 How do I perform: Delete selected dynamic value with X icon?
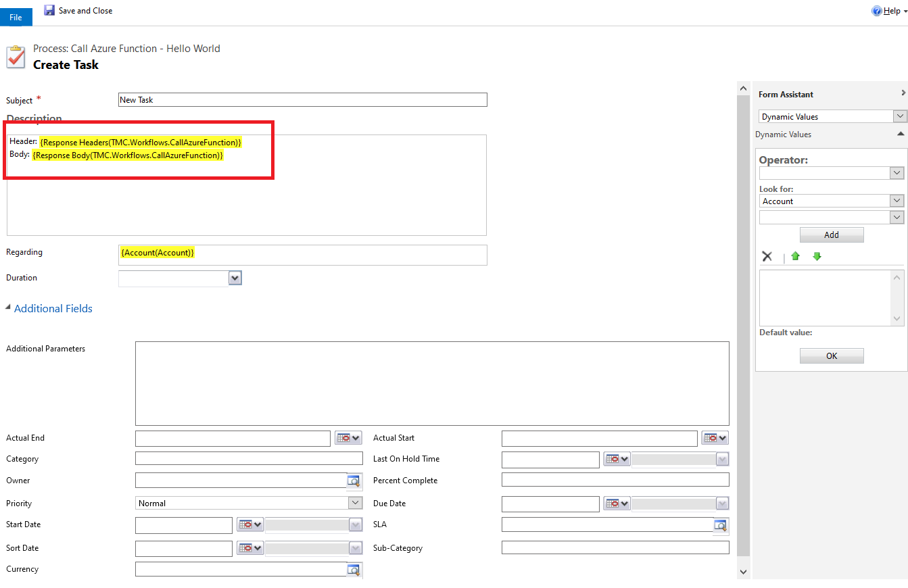767,257
